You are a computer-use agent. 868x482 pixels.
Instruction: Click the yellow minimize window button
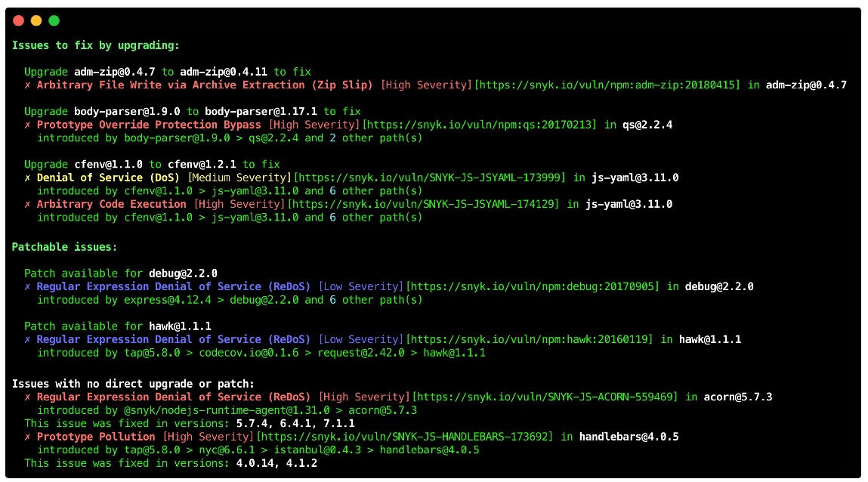click(x=36, y=21)
